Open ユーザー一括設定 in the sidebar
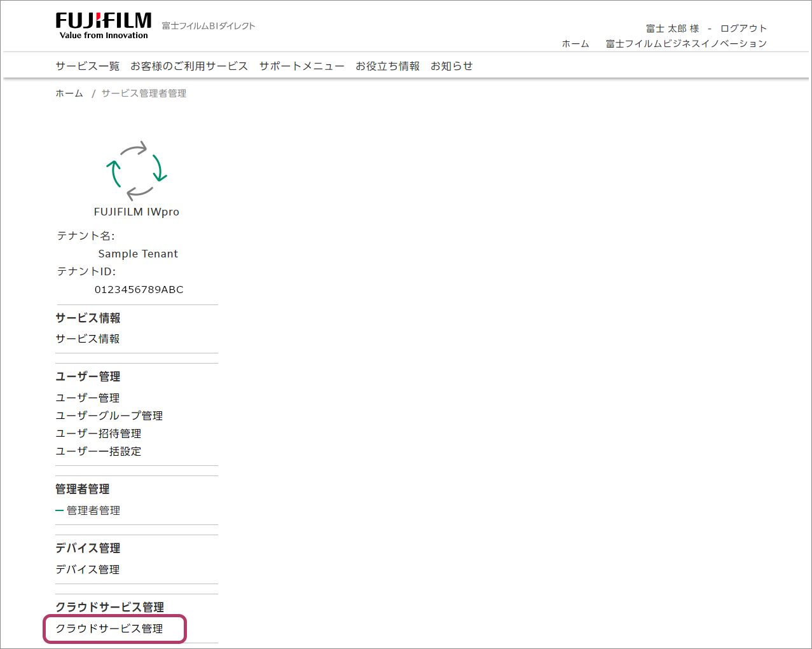812x649 pixels. click(x=99, y=451)
